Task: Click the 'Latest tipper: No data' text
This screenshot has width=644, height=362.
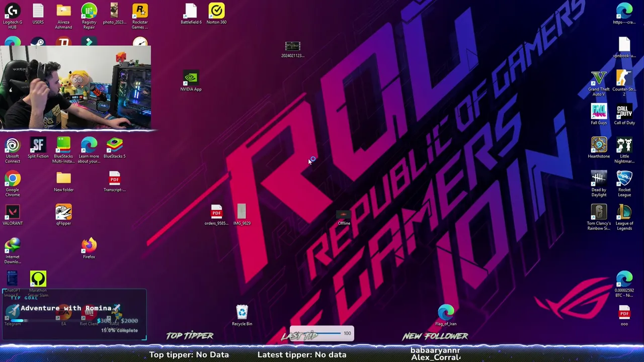Action: click(302, 354)
